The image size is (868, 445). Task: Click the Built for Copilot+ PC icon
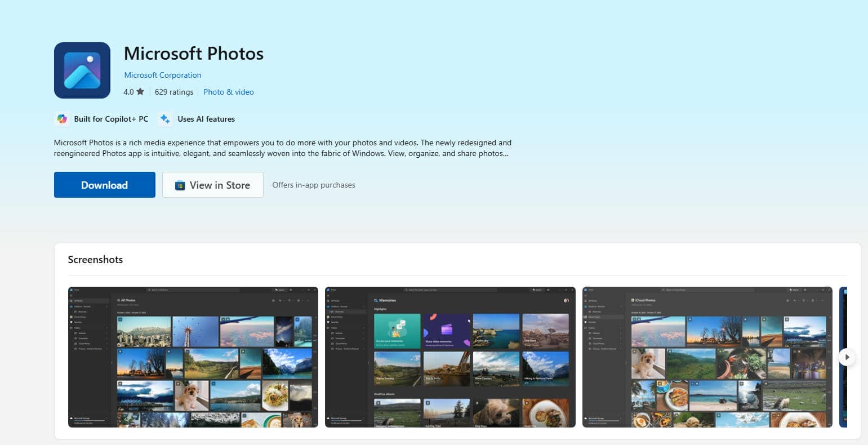coord(62,119)
